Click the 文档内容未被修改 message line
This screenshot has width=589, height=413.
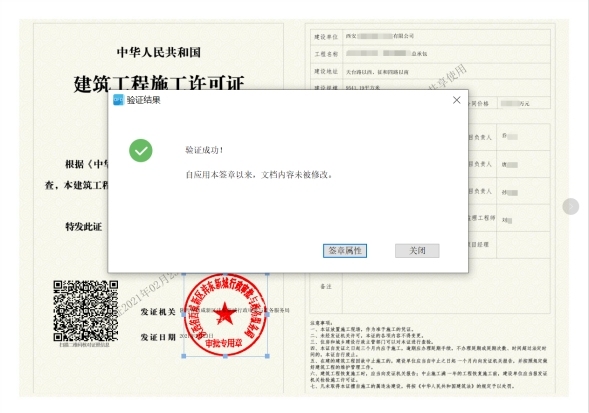pyautogui.click(x=259, y=175)
